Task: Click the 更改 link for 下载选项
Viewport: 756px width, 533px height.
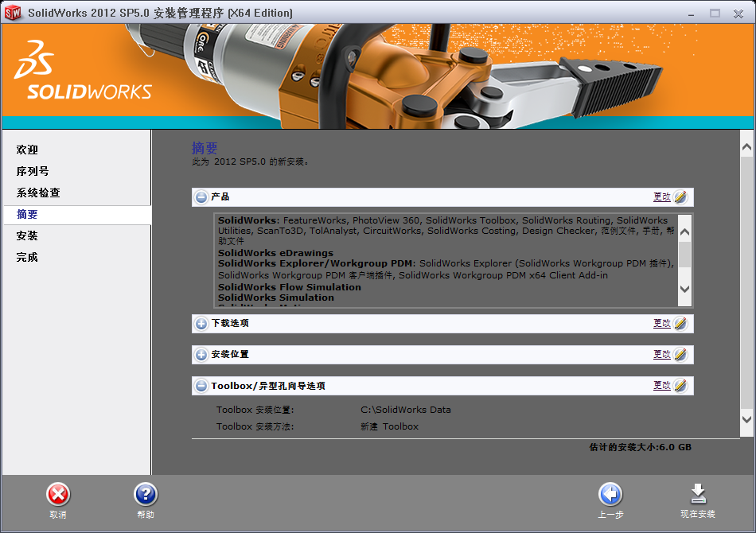Action: (662, 323)
